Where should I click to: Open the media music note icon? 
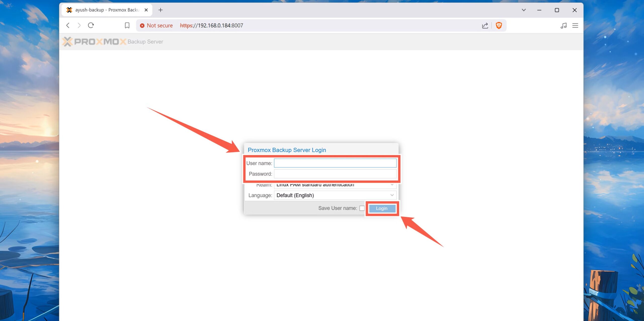[x=563, y=25]
